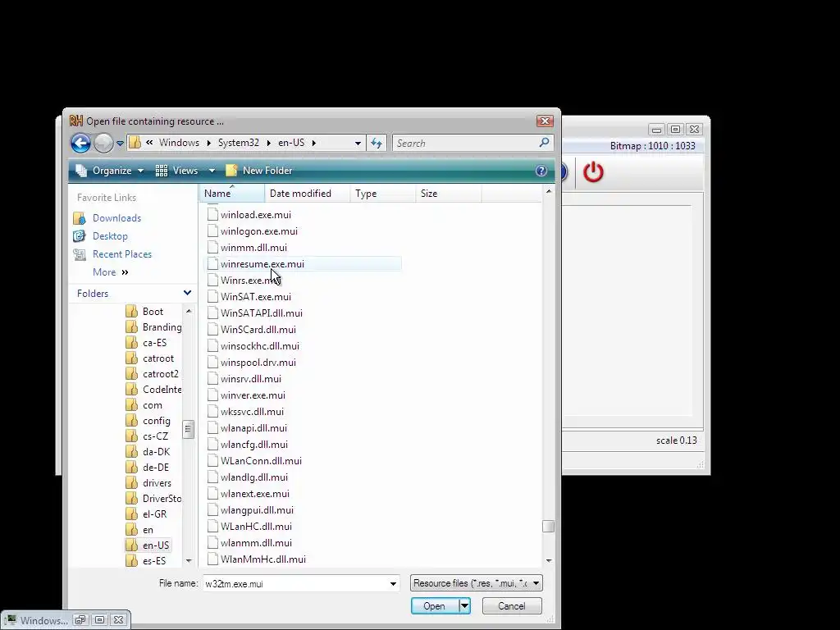Image resolution: width=840 pixels, height=630 pixels.
Task: Select the file wlanapi.dll.mui
Action: [x=254, y=428]
